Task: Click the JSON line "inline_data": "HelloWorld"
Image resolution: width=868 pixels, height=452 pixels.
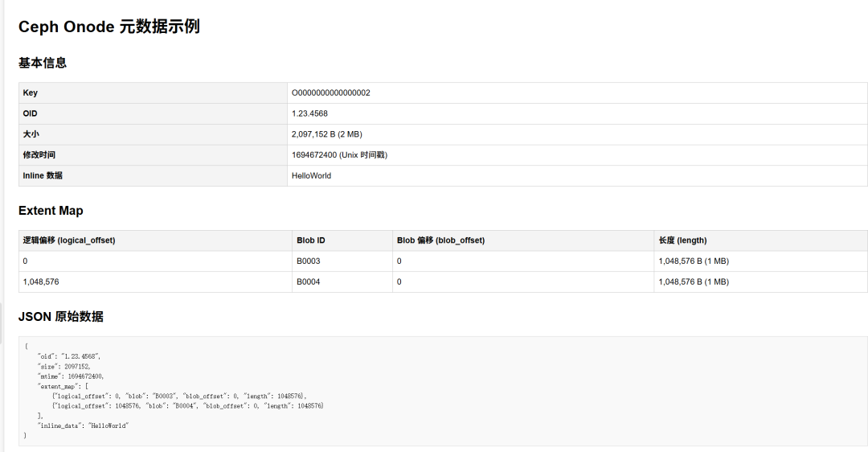Action: tap(83, 426)
